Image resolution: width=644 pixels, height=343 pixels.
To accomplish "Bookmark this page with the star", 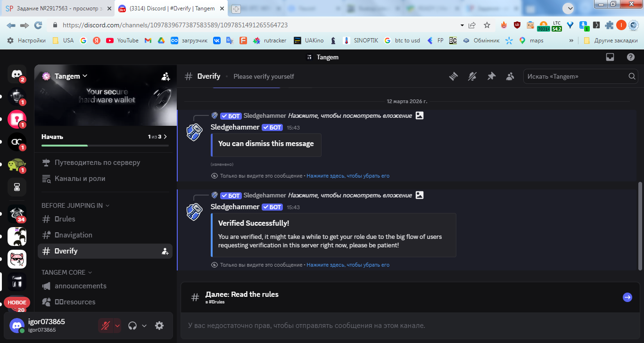I will click(x=487, y=25).
